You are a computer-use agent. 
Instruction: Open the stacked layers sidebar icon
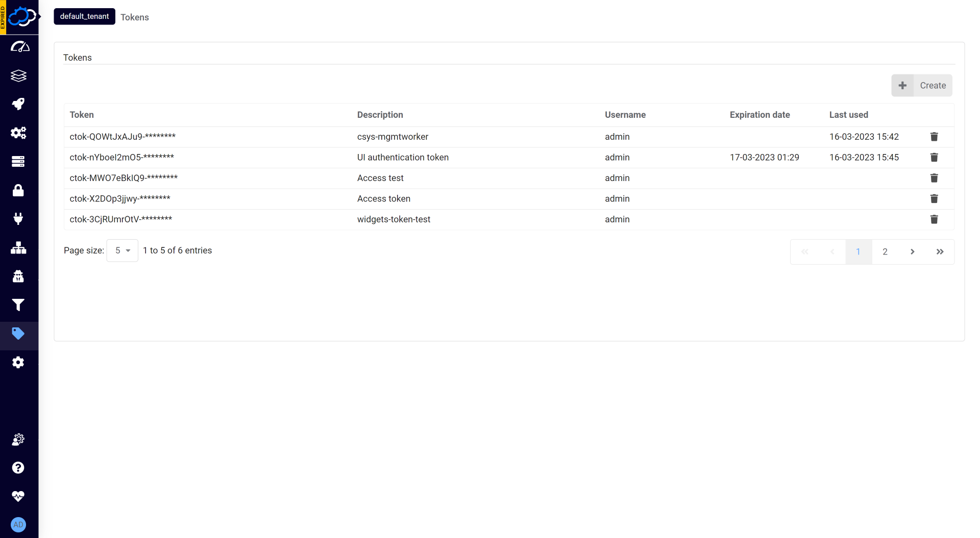pos(18,75)
